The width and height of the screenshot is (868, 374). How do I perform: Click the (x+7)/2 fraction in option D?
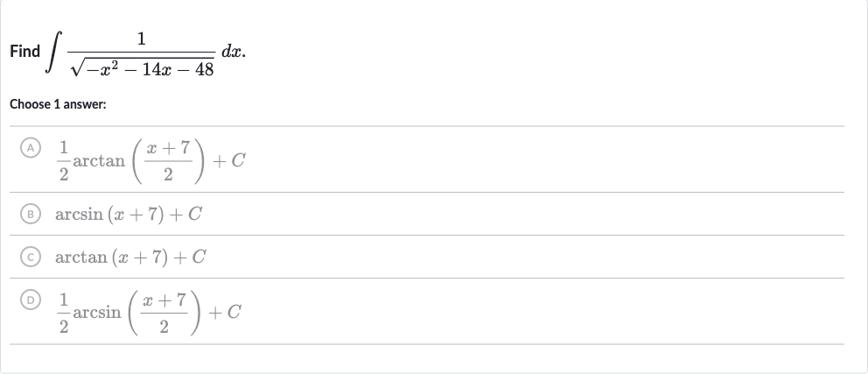[164, 313]
